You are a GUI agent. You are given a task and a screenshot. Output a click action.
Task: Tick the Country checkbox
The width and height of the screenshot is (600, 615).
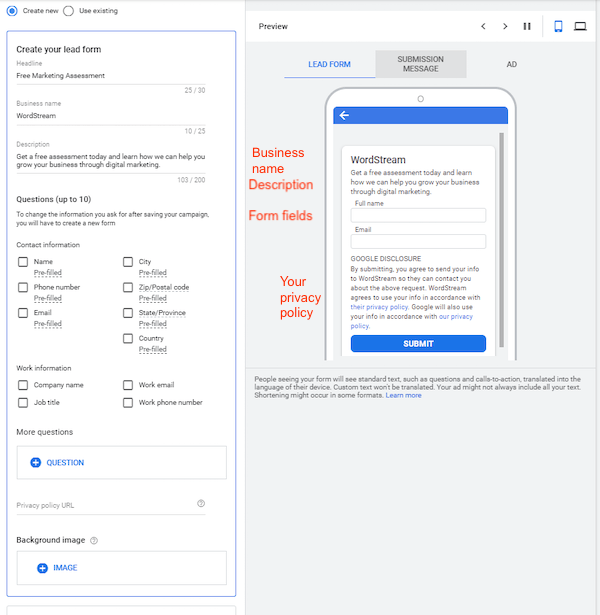(128, 338)
